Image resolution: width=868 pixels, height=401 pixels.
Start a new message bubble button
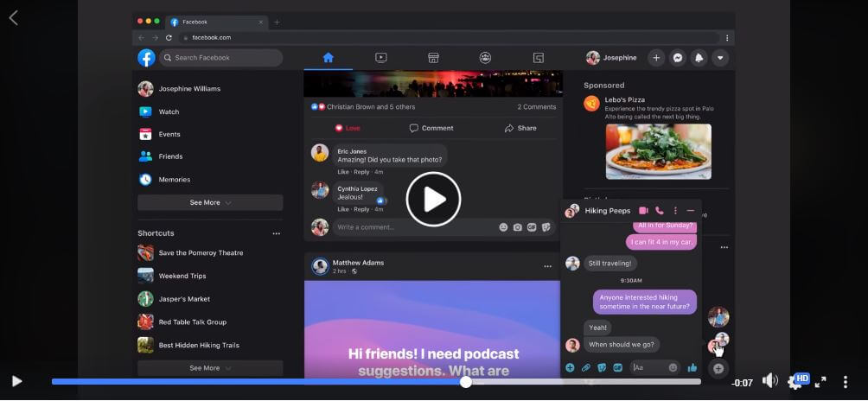[718, 368]
